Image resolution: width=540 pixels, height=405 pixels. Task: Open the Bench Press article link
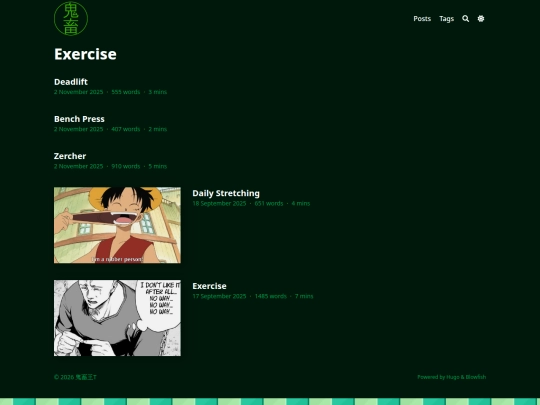(x=79, y=119)
